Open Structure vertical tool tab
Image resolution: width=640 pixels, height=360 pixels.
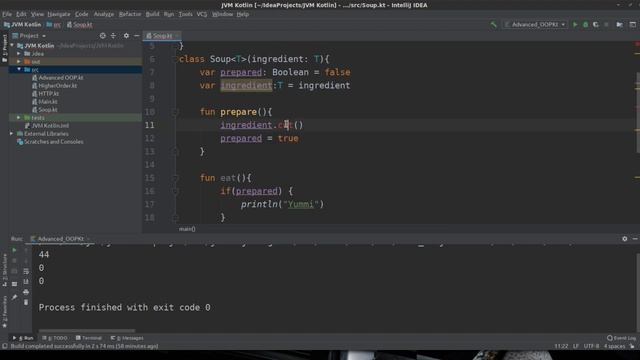tap(4, 269)
